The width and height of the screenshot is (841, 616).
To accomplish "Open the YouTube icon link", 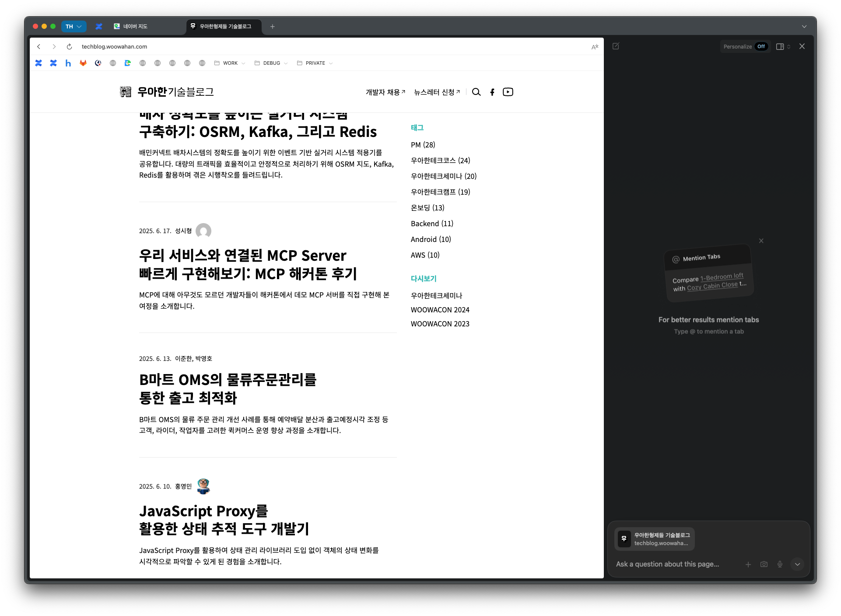I will pos(508,92).
